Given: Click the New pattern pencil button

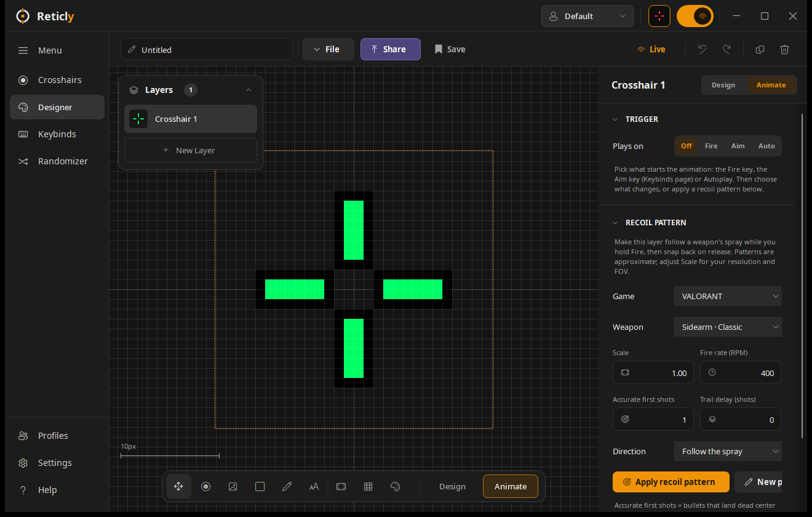Looking at the screenshot, I should click(x=758, y=482).
